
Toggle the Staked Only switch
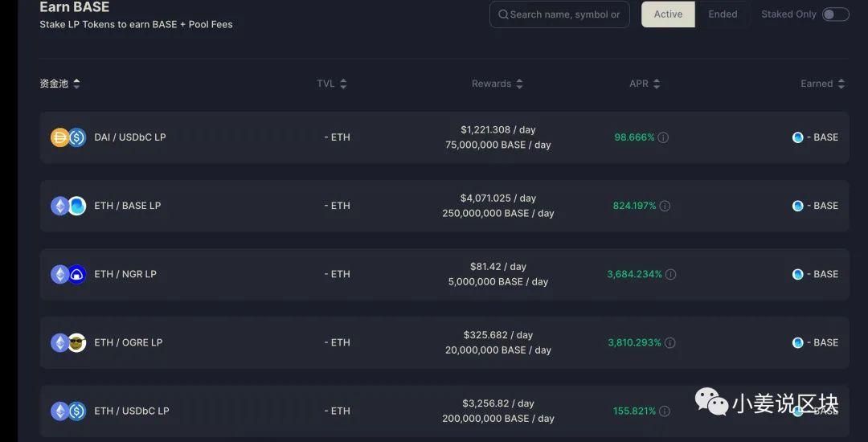[x=835, y=14]
